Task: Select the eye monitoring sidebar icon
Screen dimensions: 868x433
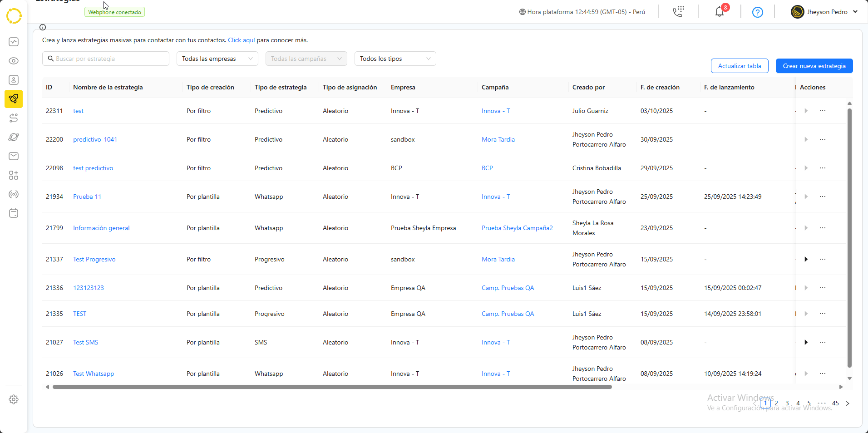Action: tap(14, 61)
